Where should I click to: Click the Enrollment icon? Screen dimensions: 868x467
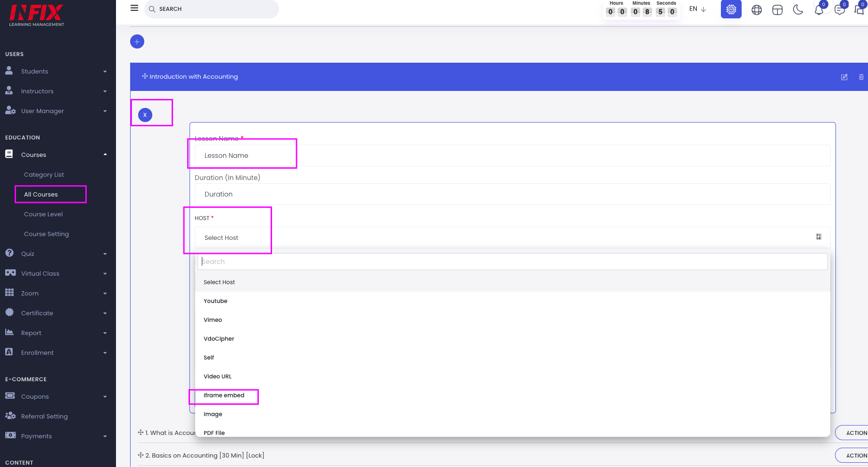point(9,352)
